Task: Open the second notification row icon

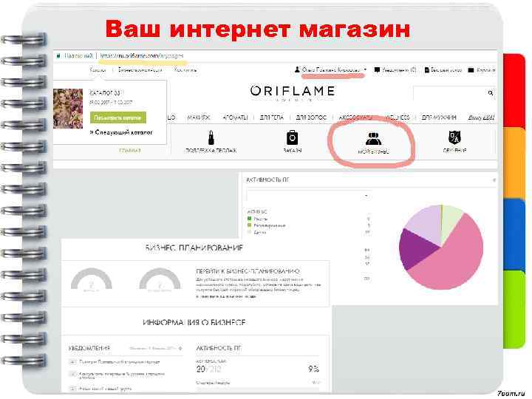Action: click(x=72, y=375)
